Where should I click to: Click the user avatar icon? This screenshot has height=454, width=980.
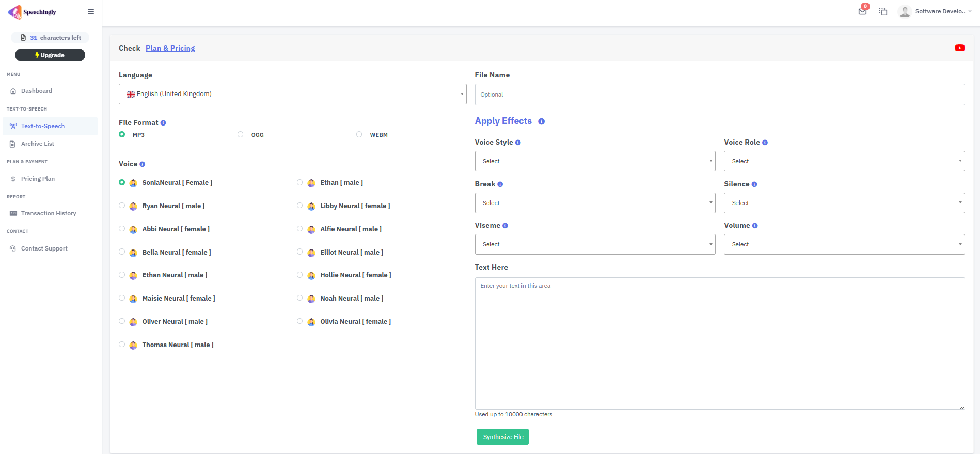(x=905, y=11)
